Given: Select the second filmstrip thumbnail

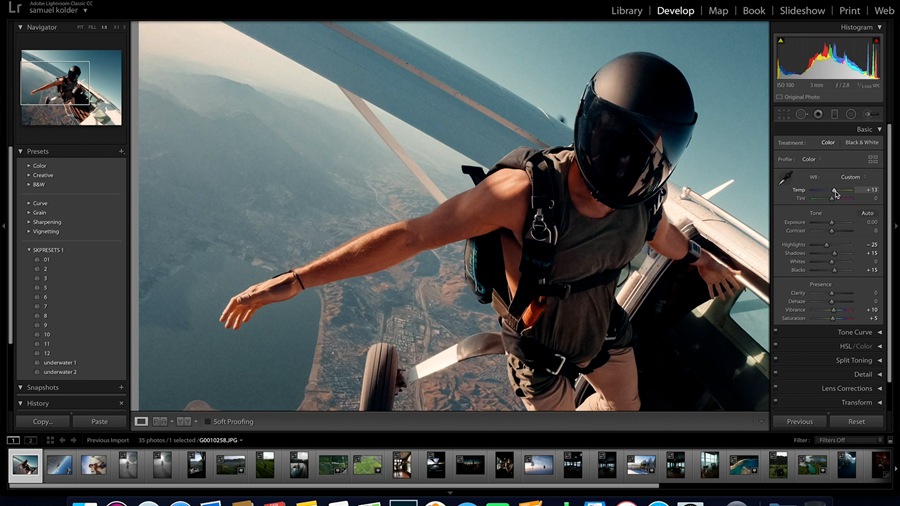Looking at the screenshot, I should coord(60,465).
